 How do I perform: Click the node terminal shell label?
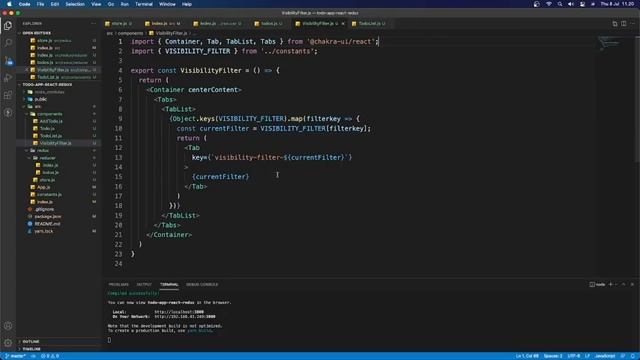click(x=597, y=284)
